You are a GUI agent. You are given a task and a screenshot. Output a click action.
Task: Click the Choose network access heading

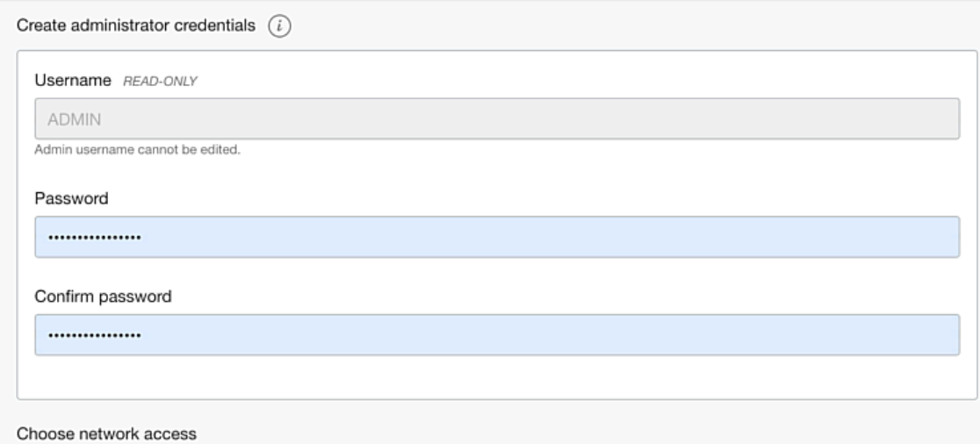pyautogui.click(x=106, y=433)
